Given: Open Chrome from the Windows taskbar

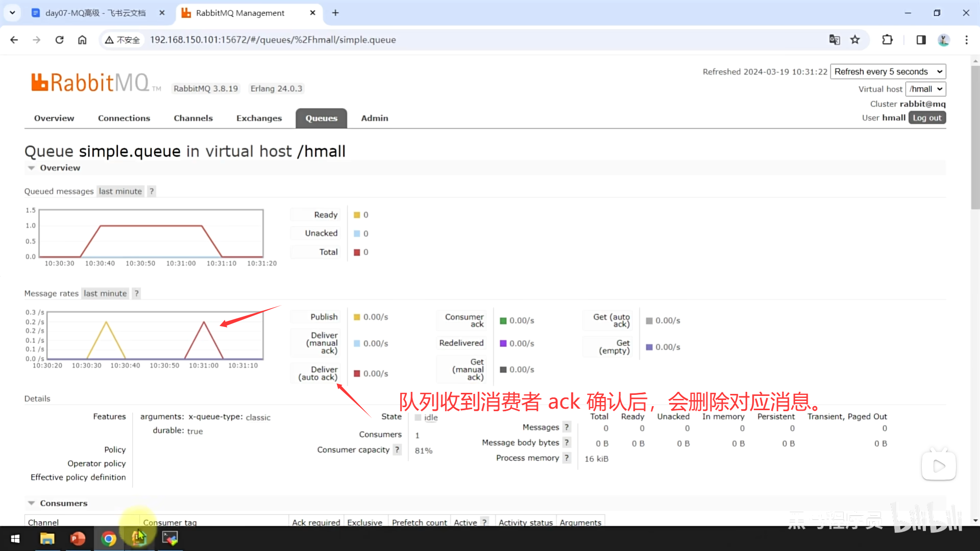Looking at the screenshot, I should [108, 539].
